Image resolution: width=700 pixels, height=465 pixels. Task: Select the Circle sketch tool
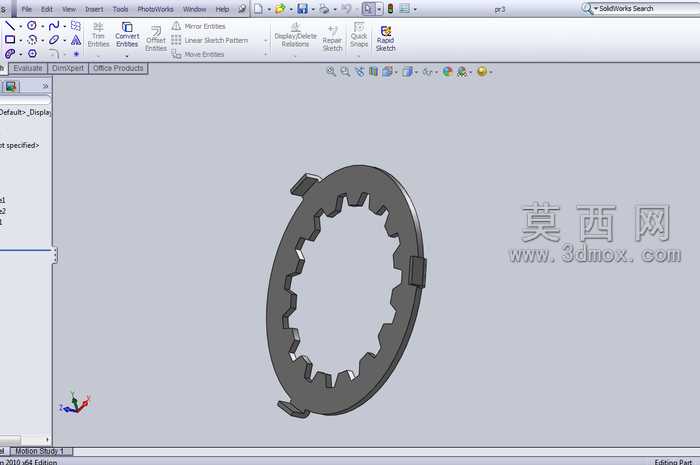click(32, 25)
